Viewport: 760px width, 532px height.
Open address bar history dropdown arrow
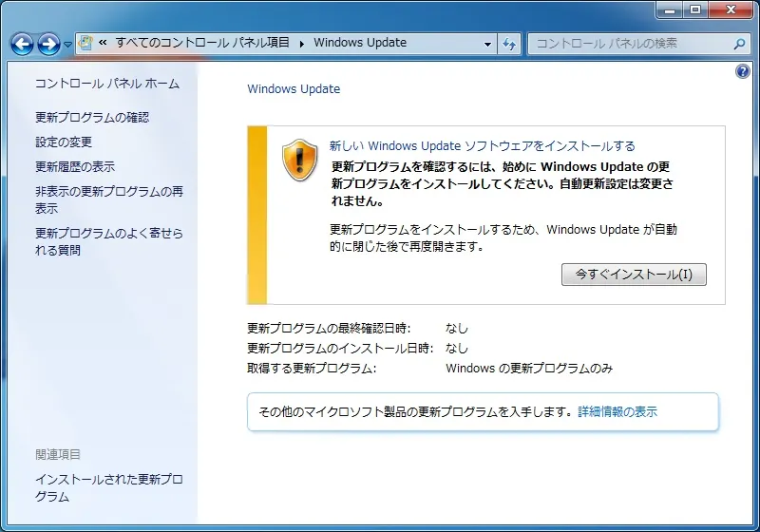[487, 44]
